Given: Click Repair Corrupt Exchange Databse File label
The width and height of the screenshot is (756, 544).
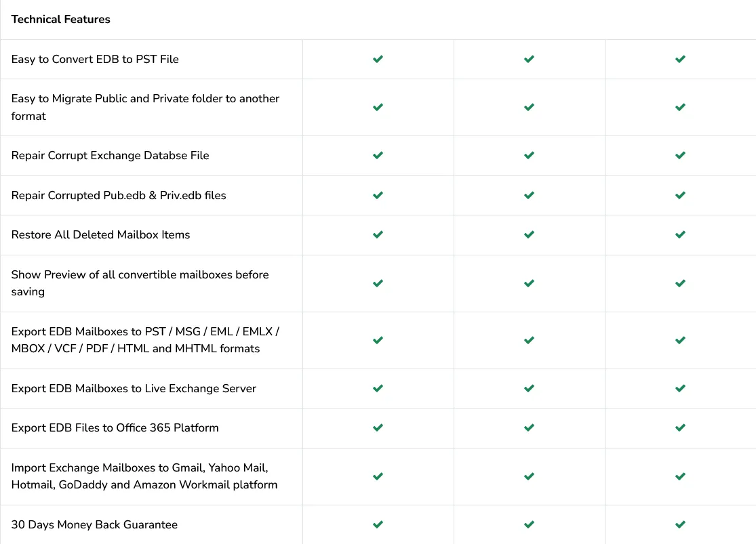Looking at the screenshot, I should click(x=110, y=156).
